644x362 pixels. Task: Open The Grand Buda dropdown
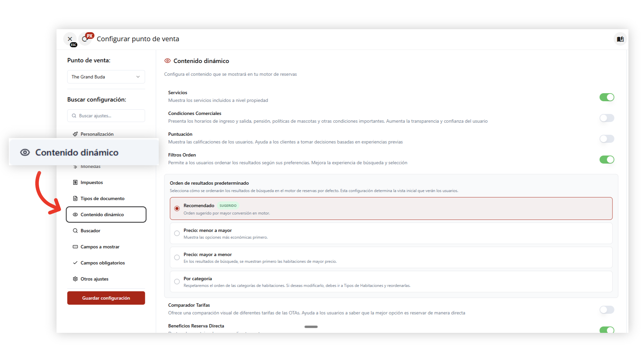[106, 77]
